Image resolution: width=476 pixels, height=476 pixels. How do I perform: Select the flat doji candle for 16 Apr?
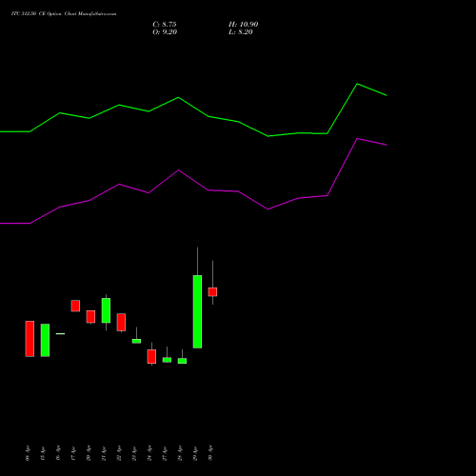pyautogui.click(x=60, y=333)
